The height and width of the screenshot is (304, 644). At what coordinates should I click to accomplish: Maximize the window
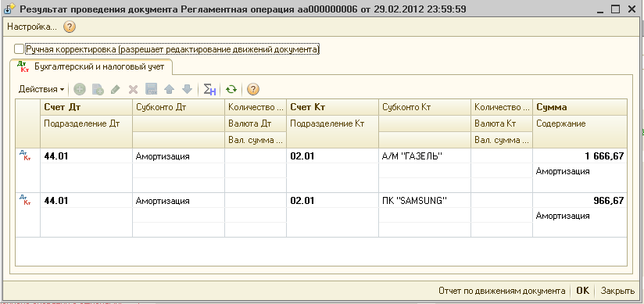coord(615,9)
